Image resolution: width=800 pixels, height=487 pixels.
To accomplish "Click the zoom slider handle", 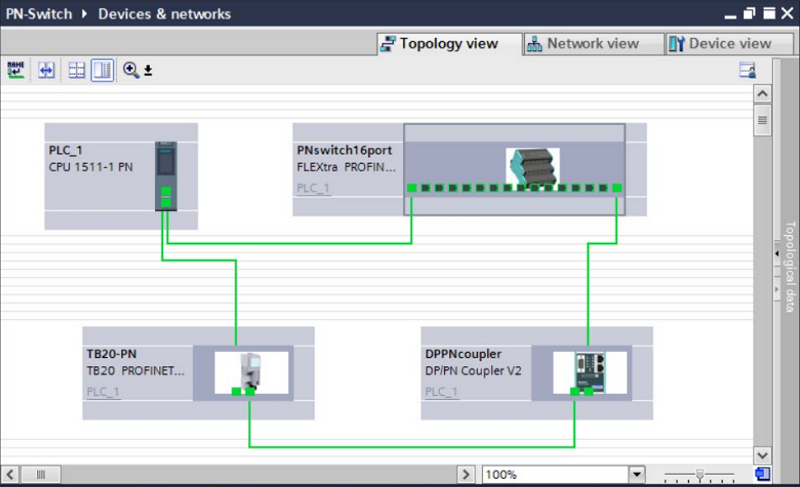I will (700, 475).
